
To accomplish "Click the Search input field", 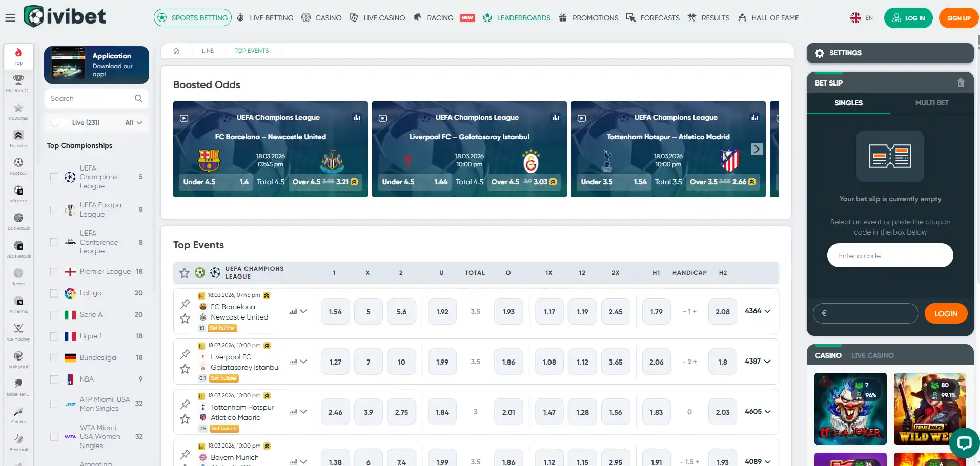I will tap(96, 98).
